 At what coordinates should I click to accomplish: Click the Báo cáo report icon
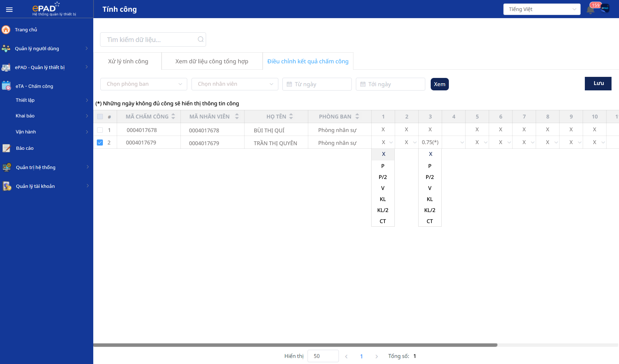[6, 148]
